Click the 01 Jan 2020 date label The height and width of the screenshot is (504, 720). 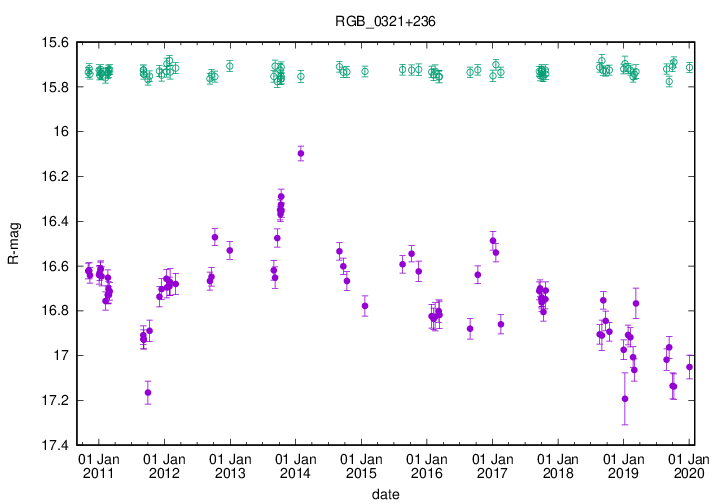pos(689,465)
